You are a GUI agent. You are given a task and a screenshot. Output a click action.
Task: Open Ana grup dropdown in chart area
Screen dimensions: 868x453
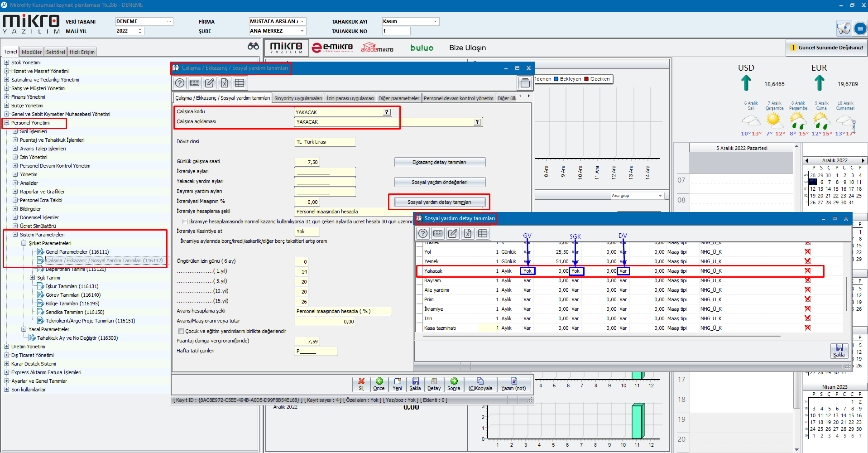(660, 196)
